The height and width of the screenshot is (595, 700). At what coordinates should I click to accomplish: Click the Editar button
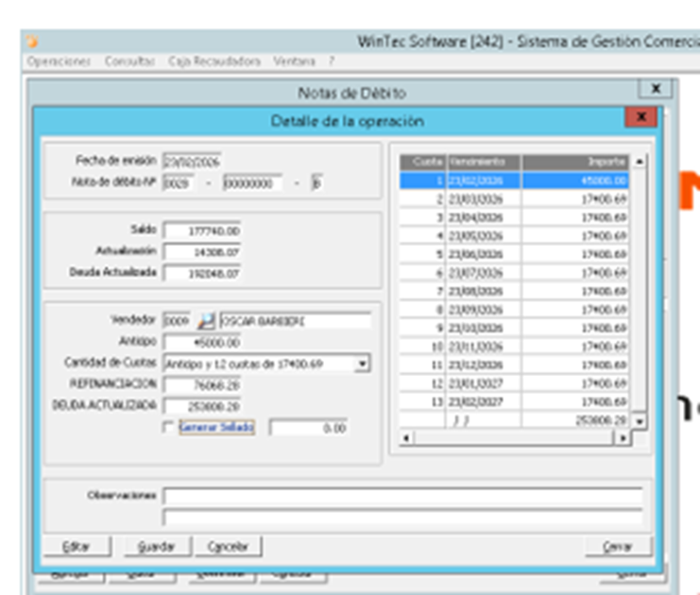77,546
